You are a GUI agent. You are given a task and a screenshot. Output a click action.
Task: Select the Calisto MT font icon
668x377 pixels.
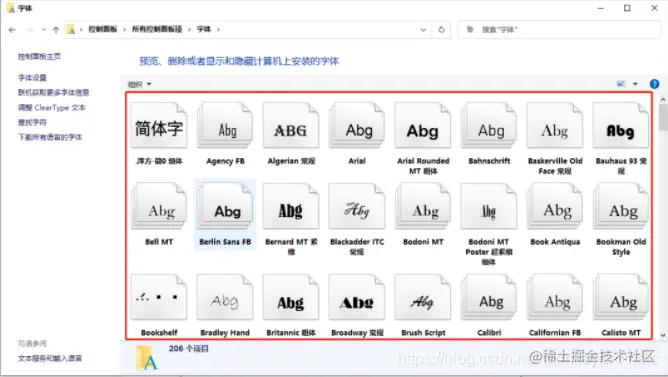pyautogui.click(x=621, y=297)
